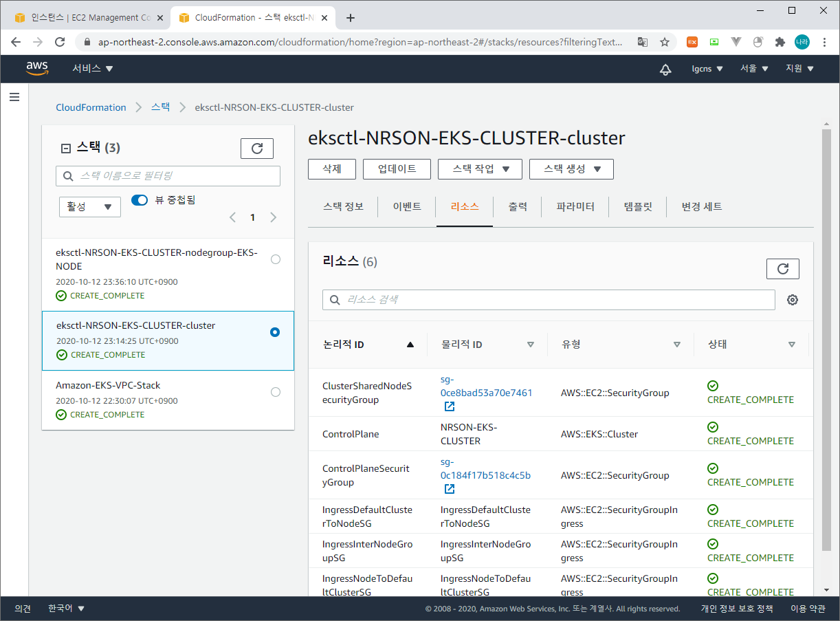Reload the browser page
Viewport: 840px width, 621px height.
60,42
